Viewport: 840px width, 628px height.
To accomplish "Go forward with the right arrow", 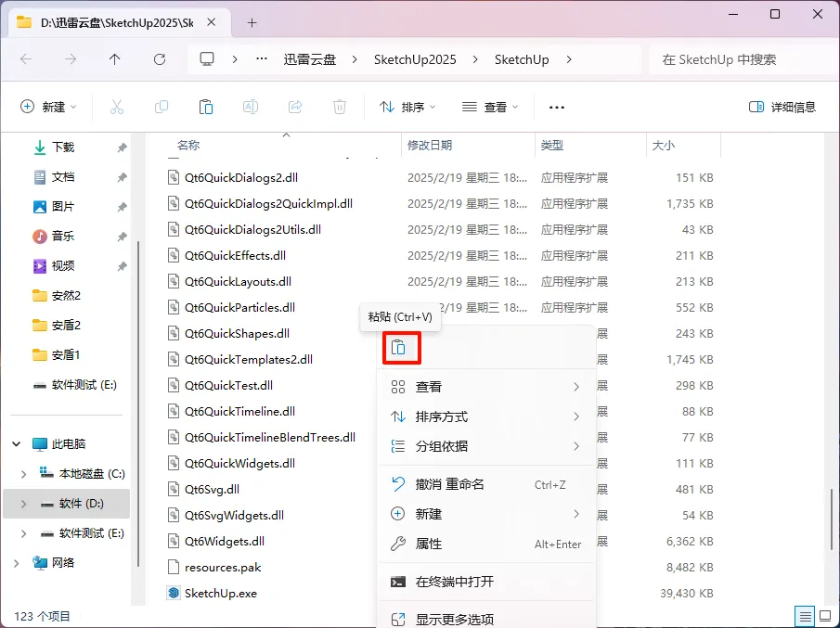I will coord(71,59).
